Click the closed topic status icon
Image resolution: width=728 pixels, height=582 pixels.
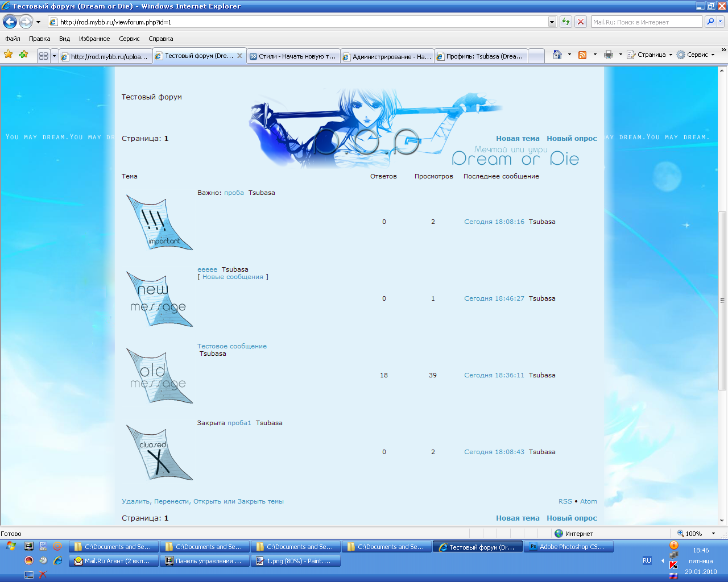159,453
